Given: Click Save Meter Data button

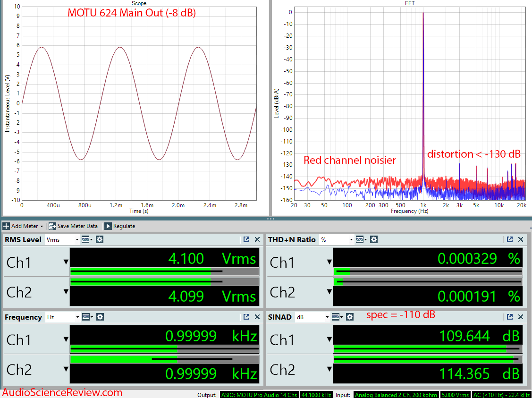Looking at the screenshot, I should coord(73,226).
